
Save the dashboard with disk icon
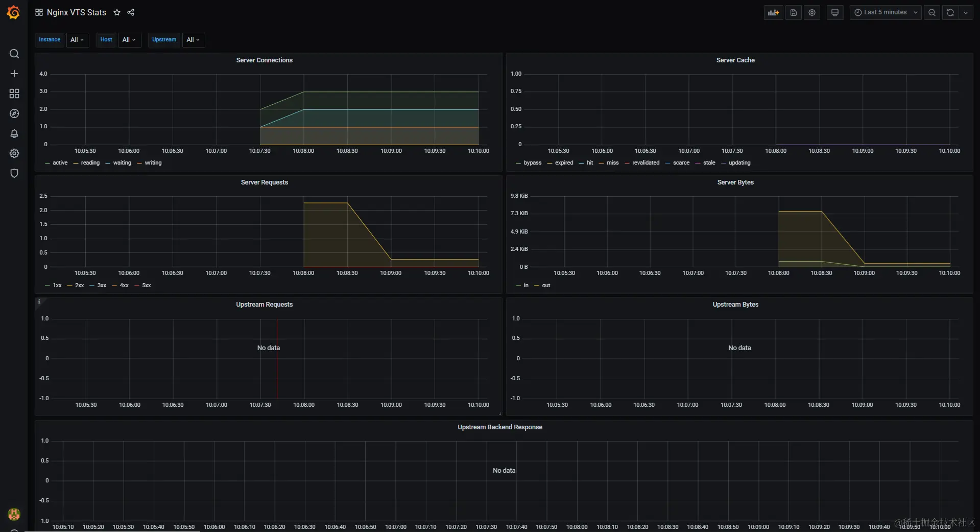(x=793, y=12)
